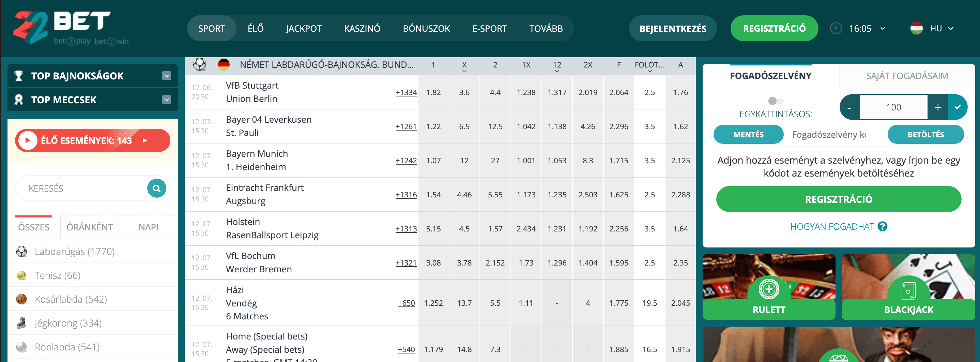Viewport: 980px width, 362px height.
Task: Select odds 1.57 for RasenBallsport Leipzig win
Action: 495,229
